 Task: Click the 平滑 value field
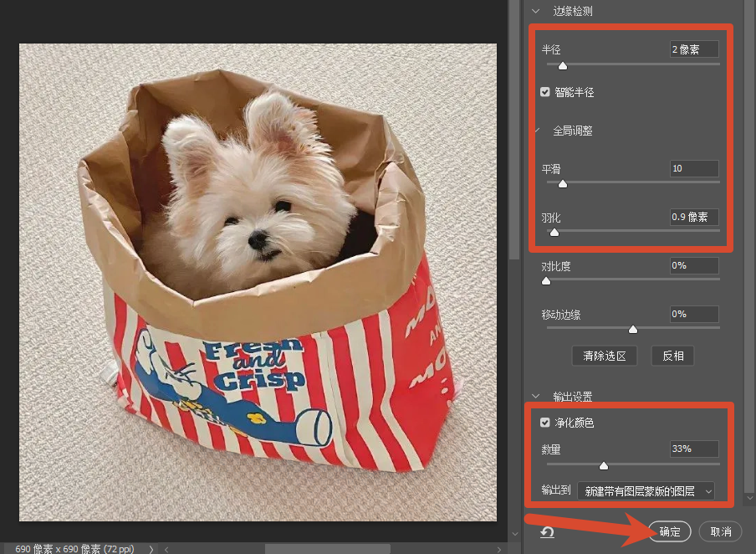tap(694, 168)
